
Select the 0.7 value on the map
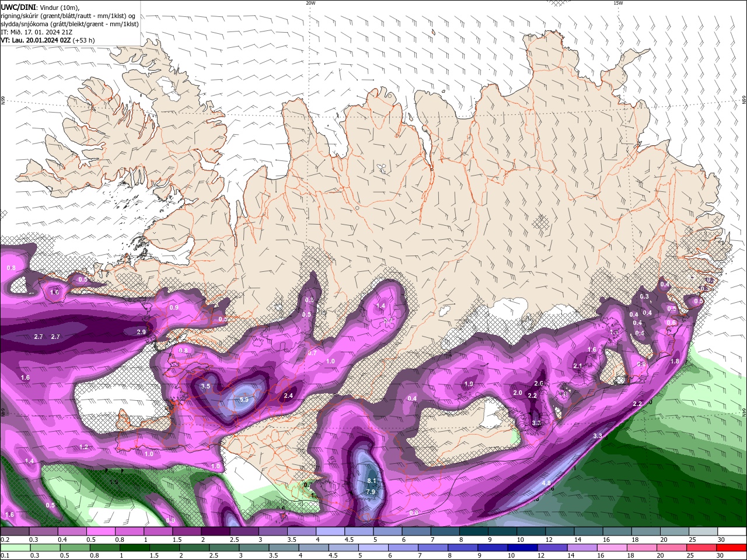[312, 353]
